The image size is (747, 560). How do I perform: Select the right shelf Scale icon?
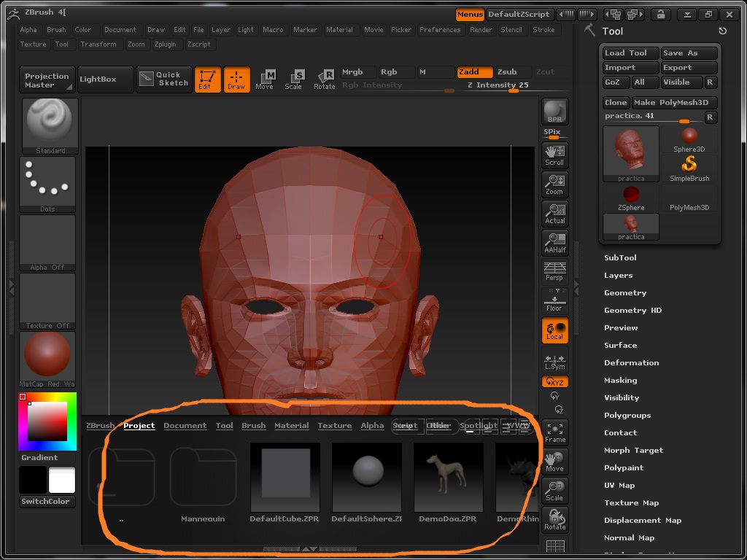point(554,491)
